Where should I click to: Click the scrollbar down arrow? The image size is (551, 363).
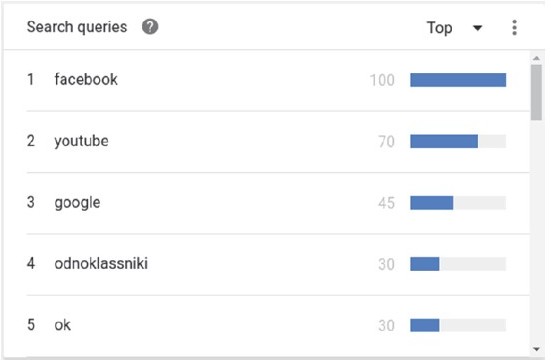point(536,349)
